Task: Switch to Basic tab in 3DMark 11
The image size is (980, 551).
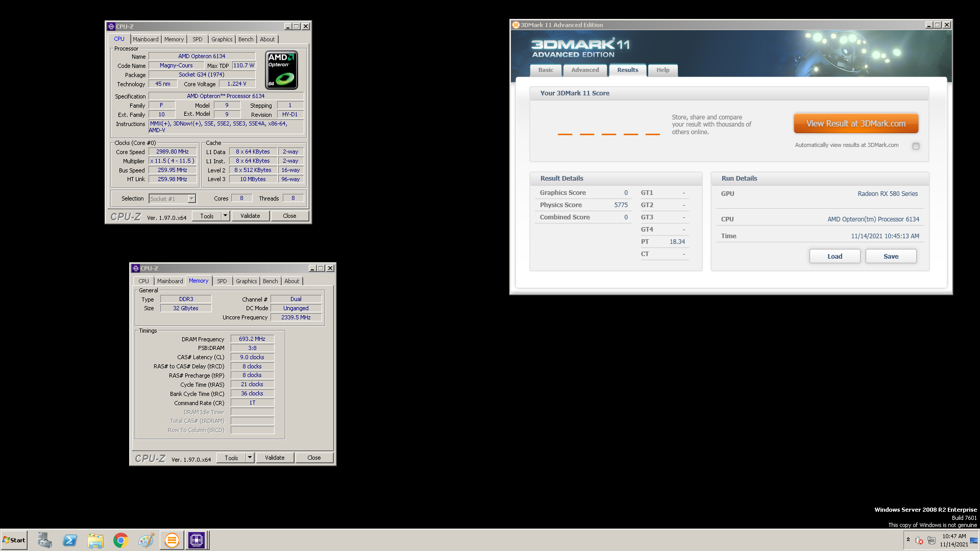Action: click(546, 70)
